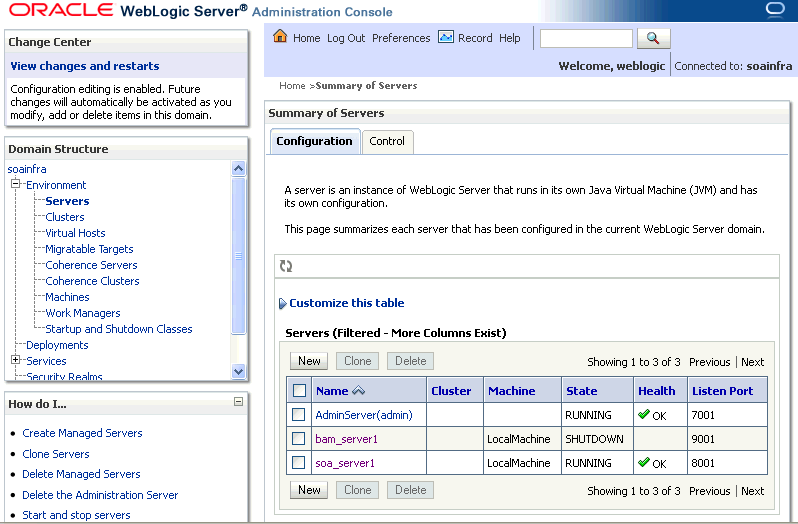Check the soa_server1 row checkbox
The height and width of the screenshot is (524, 798).
299,462
